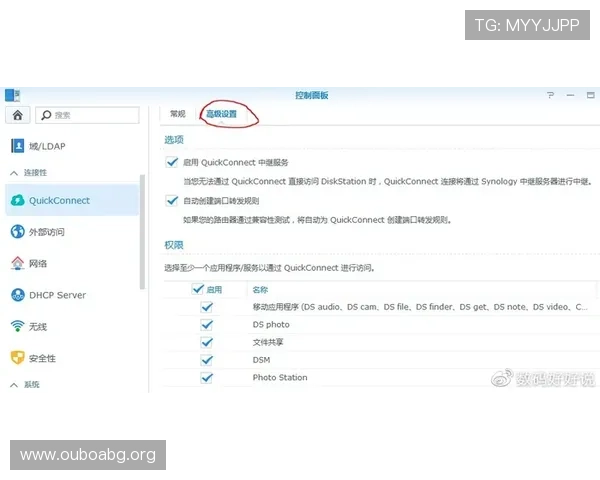The width and height of the screenshot is (600, 480).
Task: Select the Photo Station row name
Action: [x=280, y=377]
